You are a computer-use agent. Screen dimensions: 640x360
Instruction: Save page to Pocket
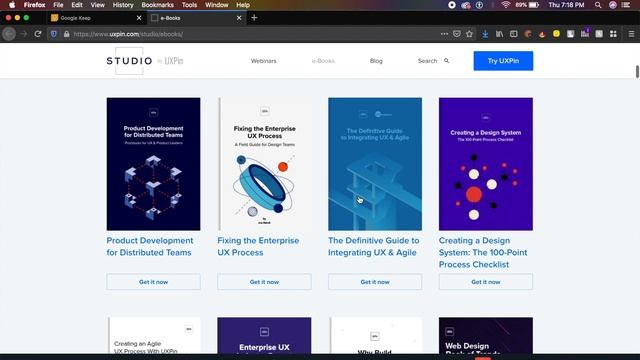click(457, 34)
